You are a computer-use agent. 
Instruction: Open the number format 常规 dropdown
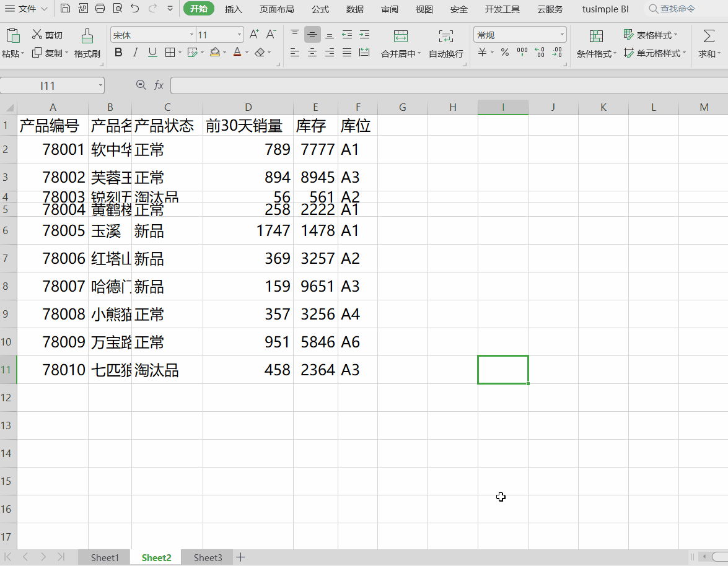562,34
